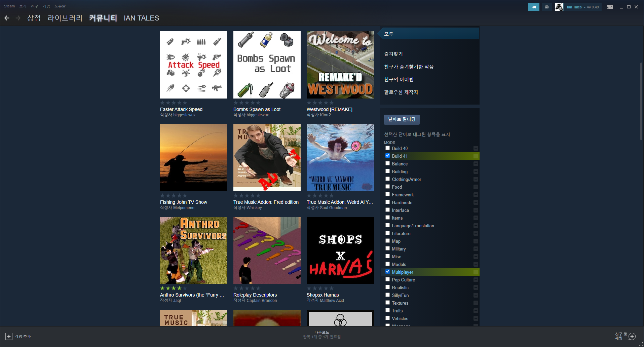Switch to the 라이브러리 tab

[x=65, y=18]
